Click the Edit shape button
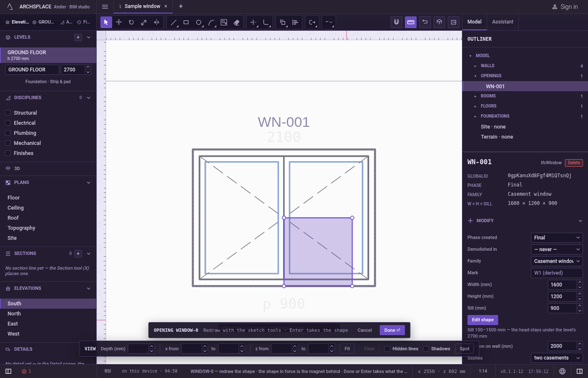Viewport: 588px width, 378px height. pyautogui.click(x=483, y=320)
